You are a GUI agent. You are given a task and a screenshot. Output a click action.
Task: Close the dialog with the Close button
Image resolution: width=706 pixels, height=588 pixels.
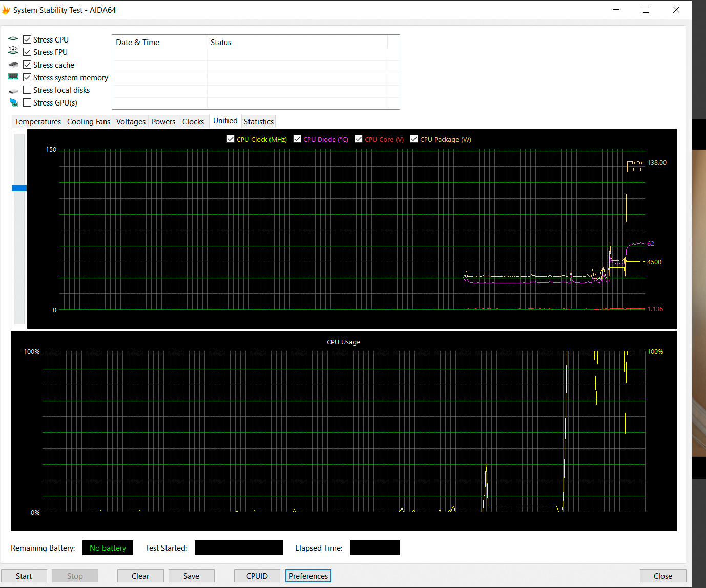point(663,576)
